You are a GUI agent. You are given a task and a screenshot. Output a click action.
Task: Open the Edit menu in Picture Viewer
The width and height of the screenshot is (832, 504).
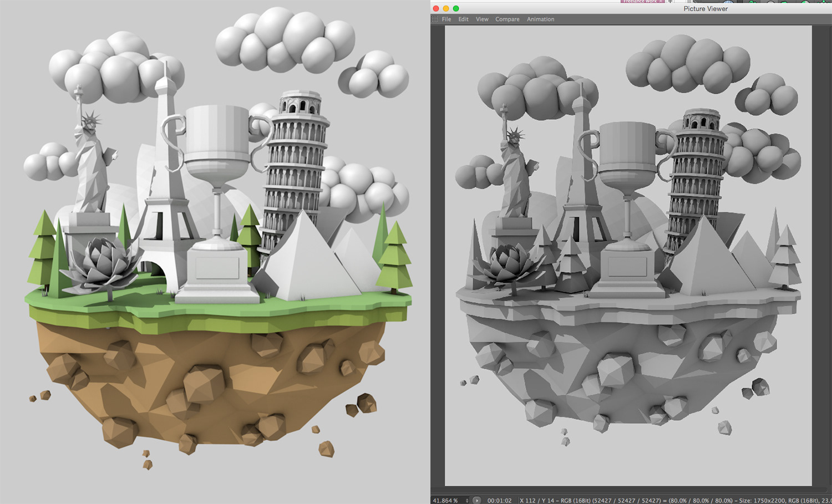pyautogui.click(x=463, y=19)
